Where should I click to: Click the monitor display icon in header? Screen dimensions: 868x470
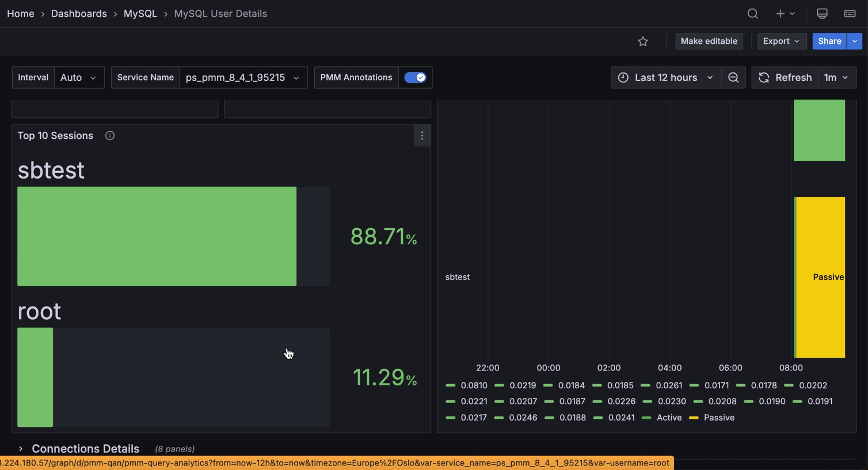(822, 14)
